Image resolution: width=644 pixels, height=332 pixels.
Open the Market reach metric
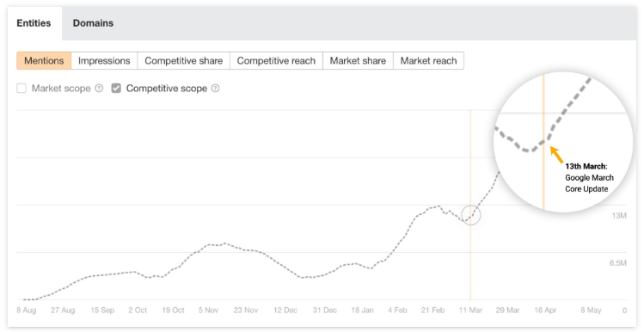[429, 61]
